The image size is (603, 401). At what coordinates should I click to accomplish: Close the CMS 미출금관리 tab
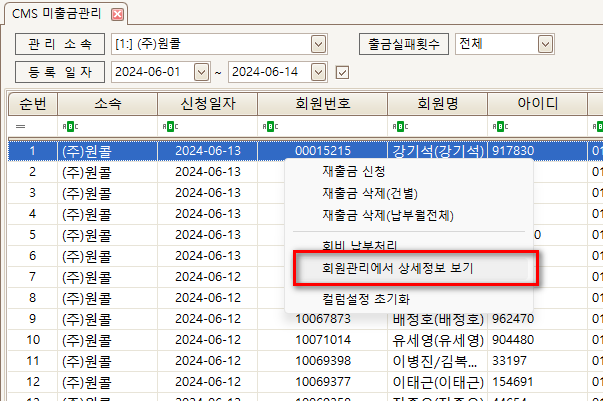coord(118,14)
